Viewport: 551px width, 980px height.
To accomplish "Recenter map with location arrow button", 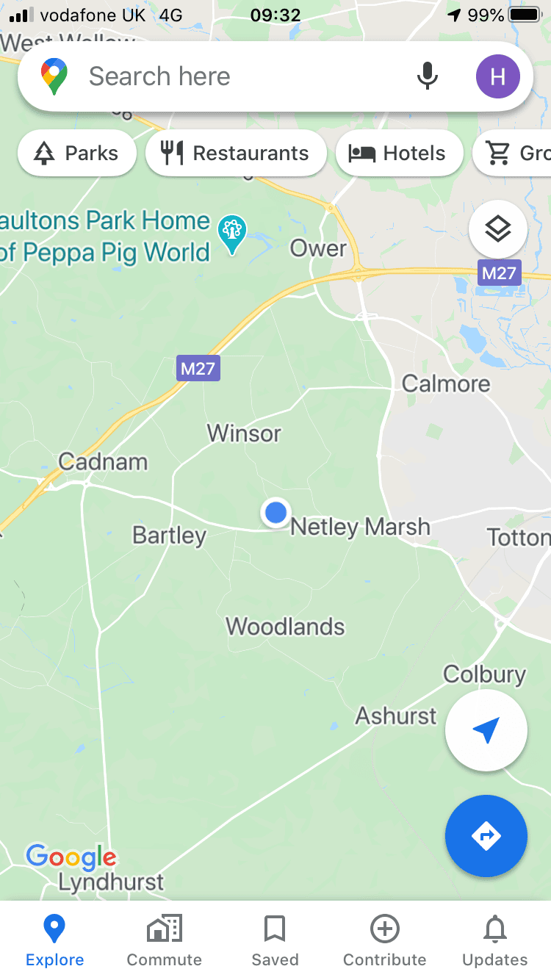I will click(x=486, y=730).
